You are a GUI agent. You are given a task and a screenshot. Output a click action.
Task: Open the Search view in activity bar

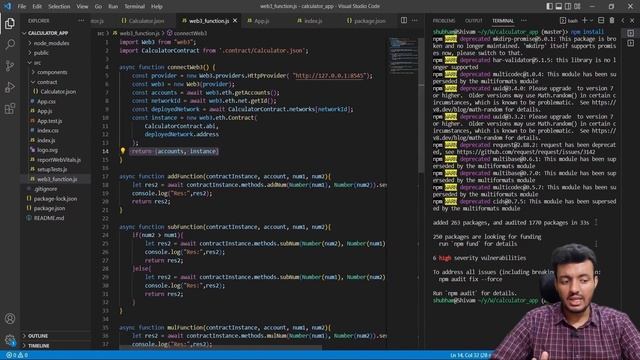click(x=10, y=44)
